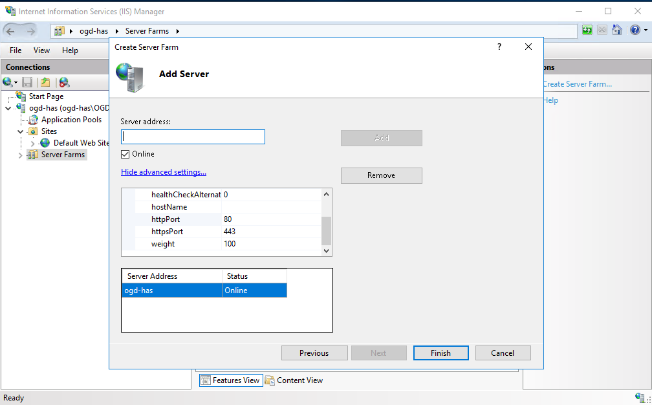Click the back navigation arrow
This screenshot has height=405, width=652.
(x=11, y=31)
